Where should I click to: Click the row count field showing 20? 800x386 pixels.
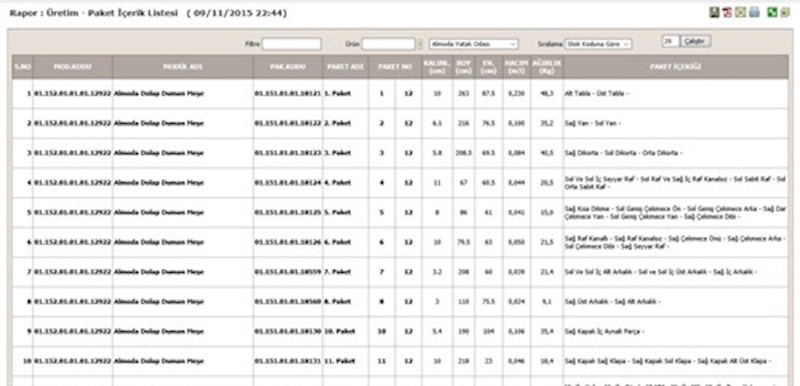(x=670, y=42)
